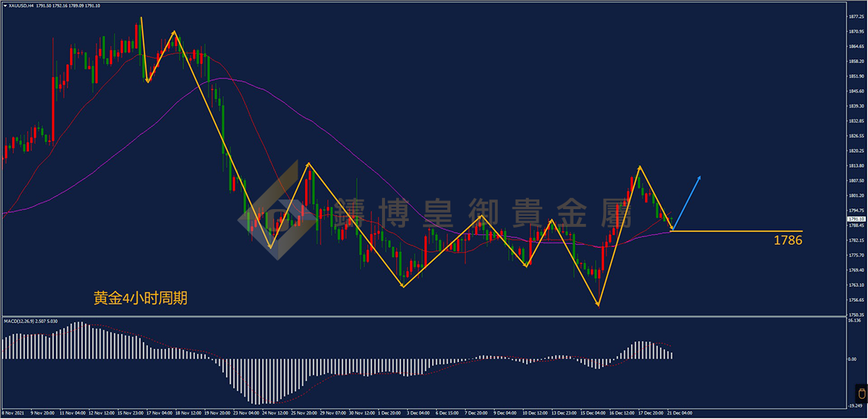This screenshot has height=419, width=868.
Task: Click the 8 Nov 2021 date label
Action: click(11, 413)
